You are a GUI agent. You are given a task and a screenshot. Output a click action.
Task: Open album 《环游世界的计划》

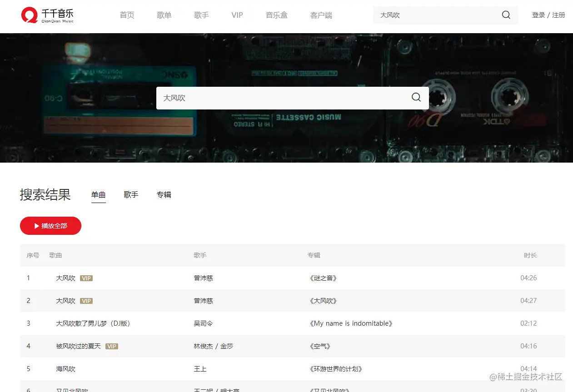click(336, 369)
